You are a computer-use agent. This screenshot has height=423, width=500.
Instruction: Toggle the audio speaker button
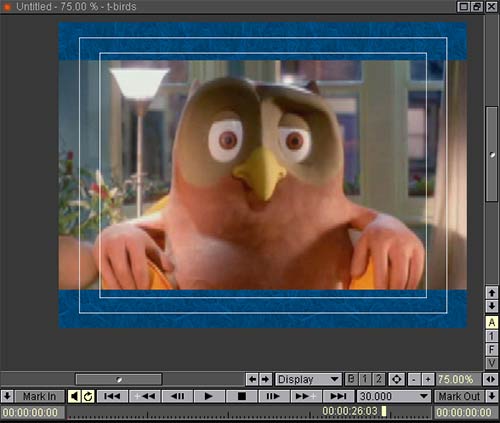(74, 396)
